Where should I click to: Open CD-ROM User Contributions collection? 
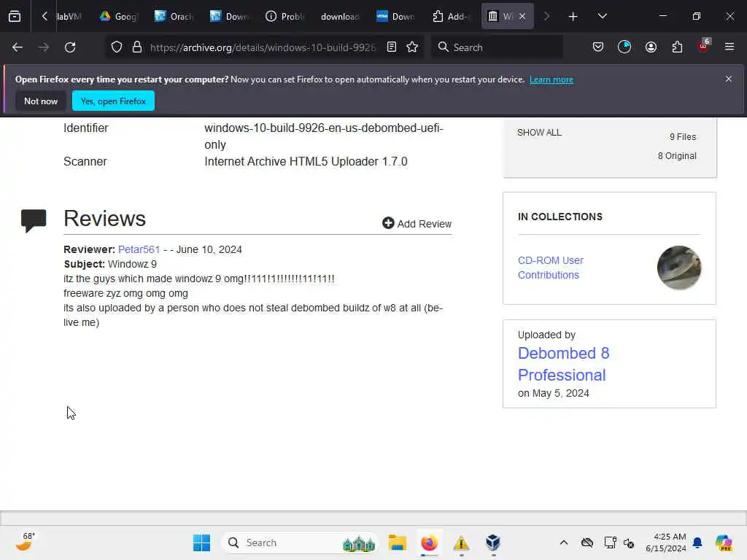551,268
